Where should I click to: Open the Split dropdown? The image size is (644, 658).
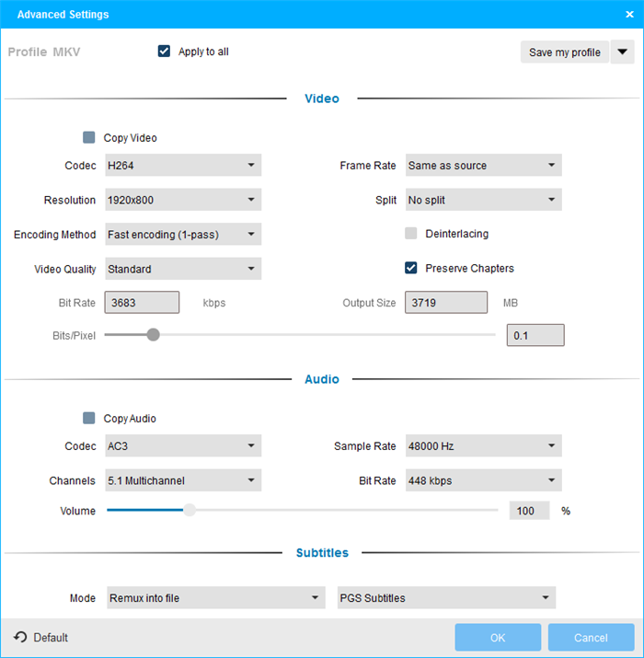click(483, 200)
